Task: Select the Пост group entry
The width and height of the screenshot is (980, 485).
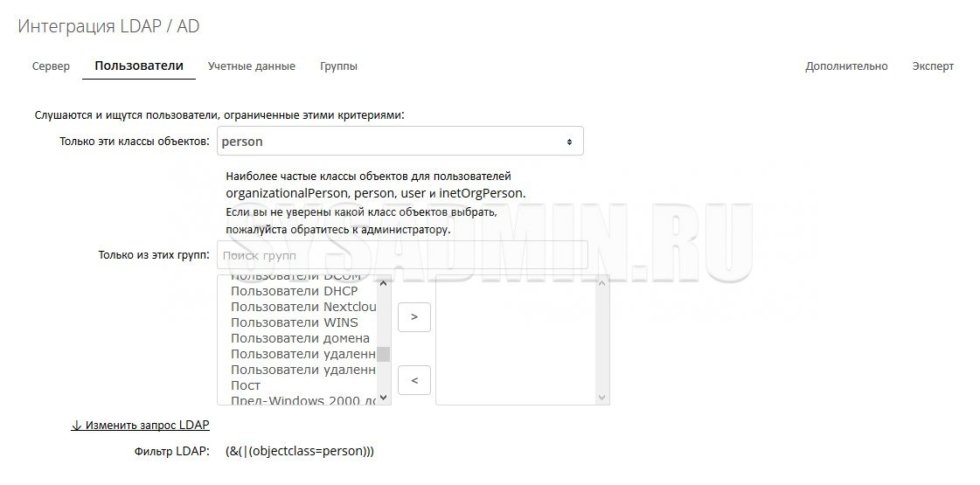Action: pos(246,385)
